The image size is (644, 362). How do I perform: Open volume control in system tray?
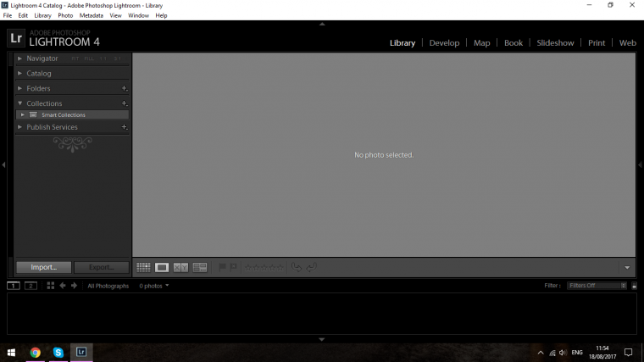pos(563,353)
